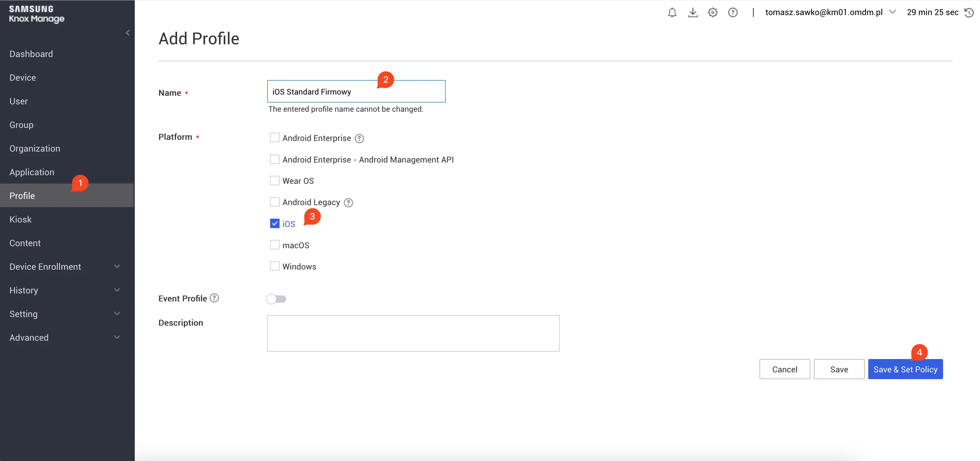Open the settings gear icon
This screenshot has width=980, height=461.
click(713, 12)
